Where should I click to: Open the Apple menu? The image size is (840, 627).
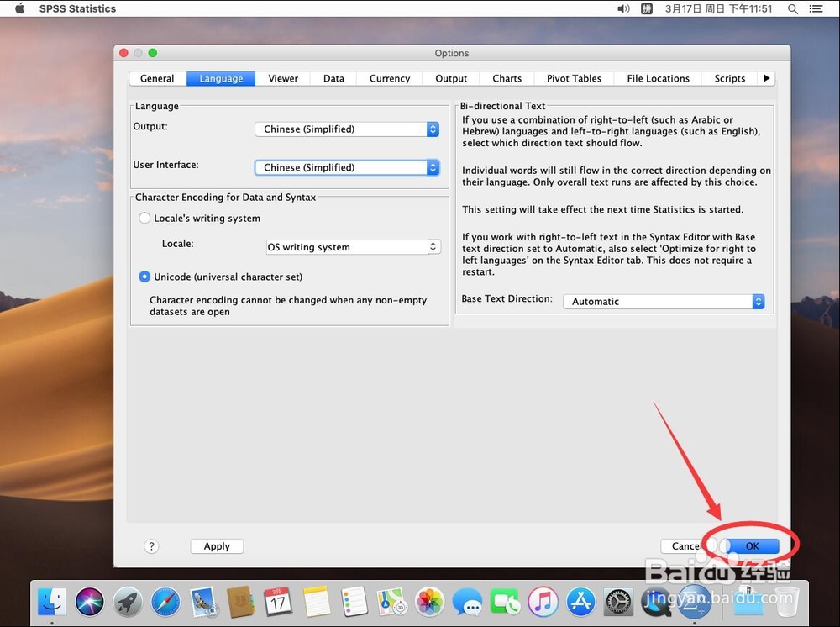pyautogui.click(x=19, y=8)
